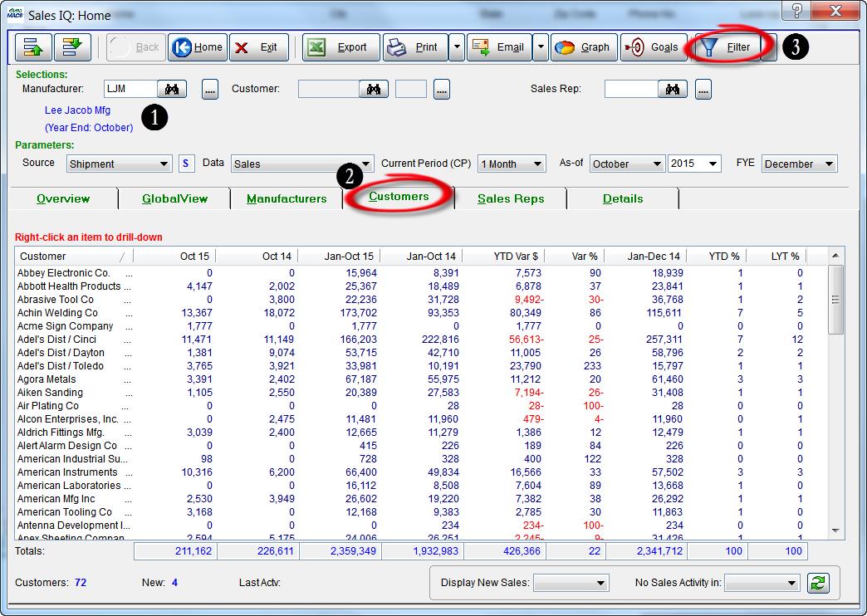
Task: Click the 173,702 cell for Achin Welding
Action: click(358, 312)
